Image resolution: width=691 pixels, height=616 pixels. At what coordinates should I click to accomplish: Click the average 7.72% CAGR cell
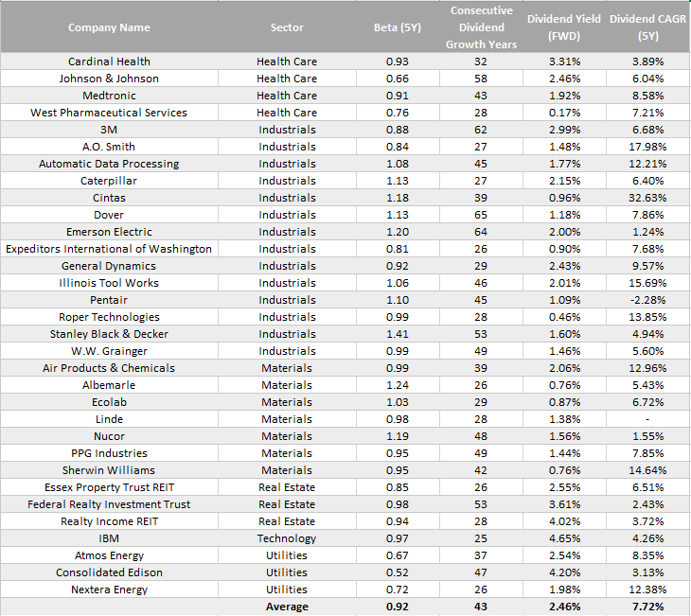click(647, 607)
